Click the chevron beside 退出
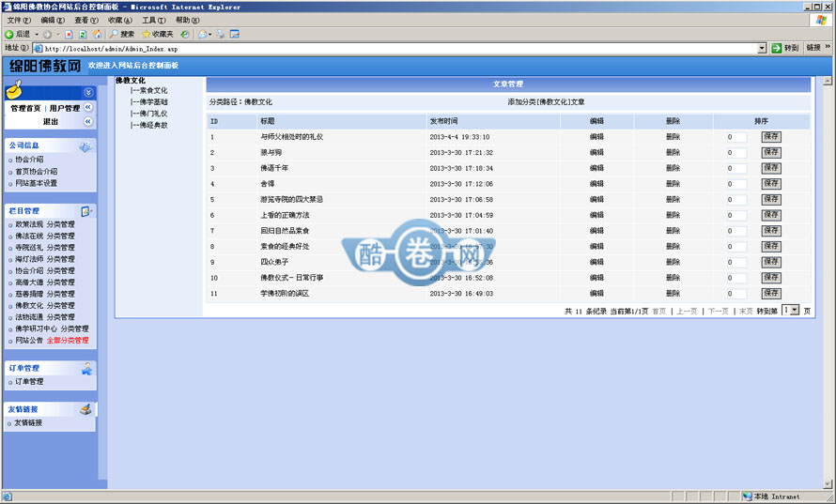This screenshot has height=504, width=836. (88, 121)
